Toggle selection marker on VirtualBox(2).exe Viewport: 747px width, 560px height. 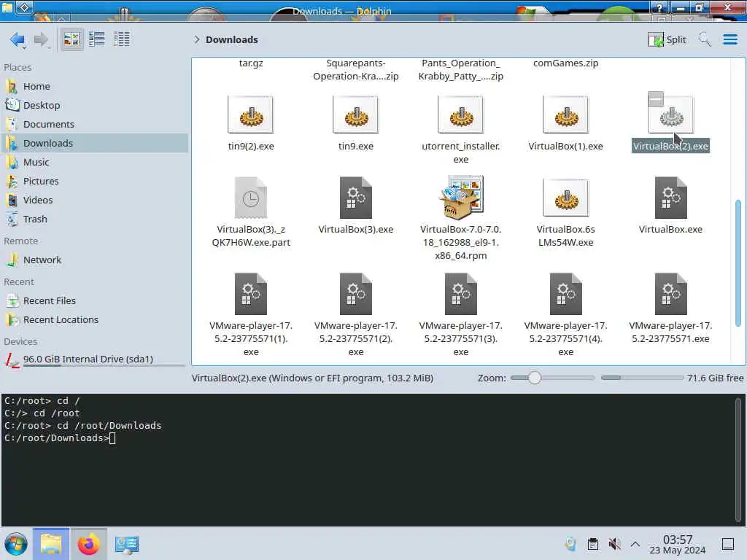(x=656, y=99)
